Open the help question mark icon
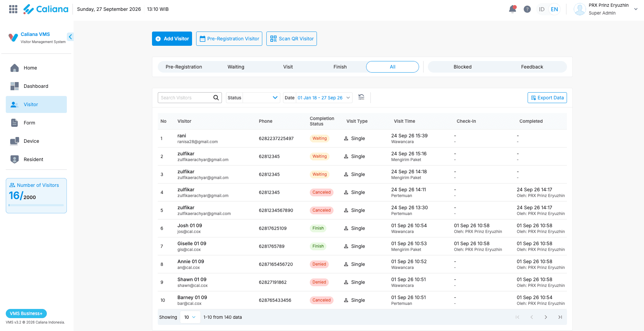Screen dimensions: 644x331 pyautogui.click(x=527, y=9)
